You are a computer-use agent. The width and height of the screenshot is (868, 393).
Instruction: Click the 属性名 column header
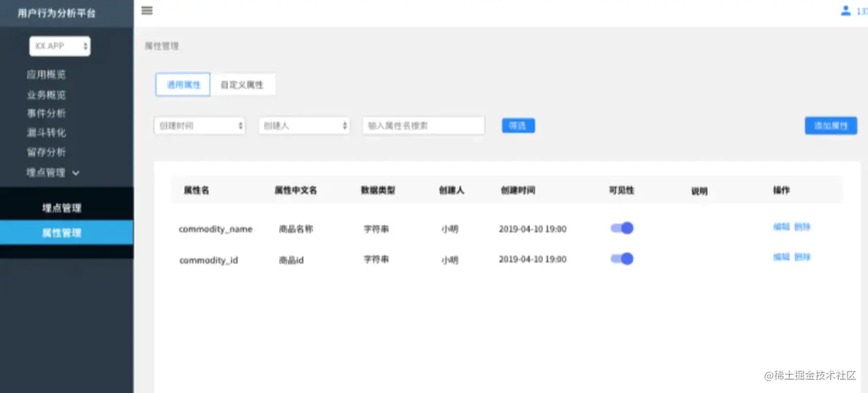tap(196, 190)
